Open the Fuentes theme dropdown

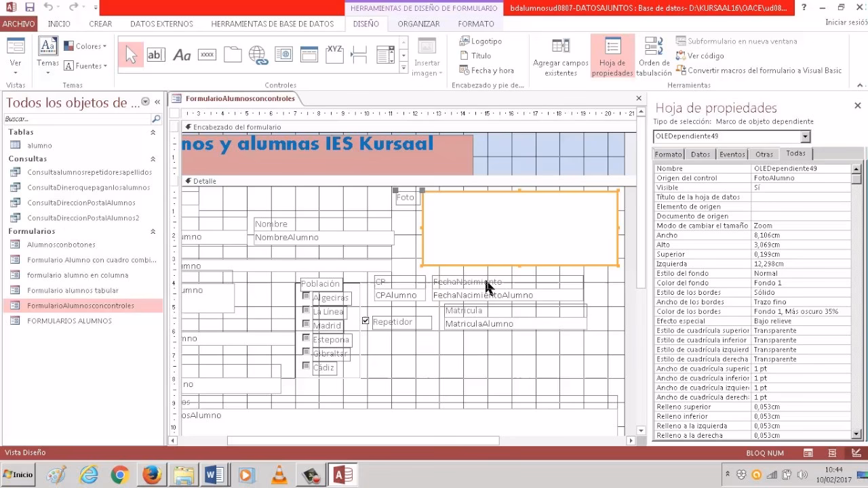pyautogui.click(x=85, y=66)
